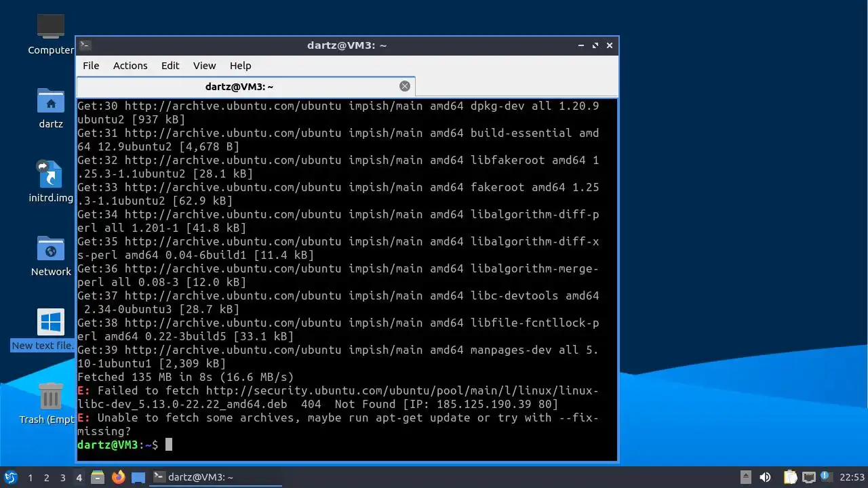Open the Edit menu in the terminal
Image resolution: width=868 pixels, height=488 pixels.
(x=170, y=66)
